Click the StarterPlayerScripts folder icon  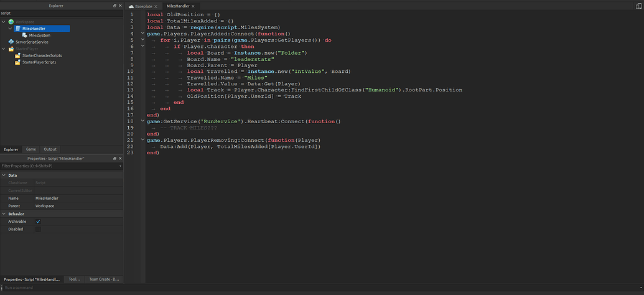coord(17,62)
